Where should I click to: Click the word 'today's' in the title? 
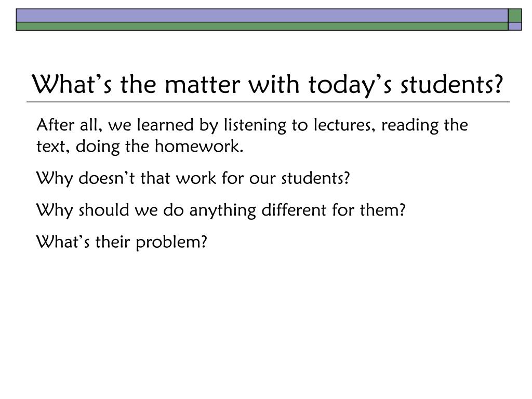(350, 85)
